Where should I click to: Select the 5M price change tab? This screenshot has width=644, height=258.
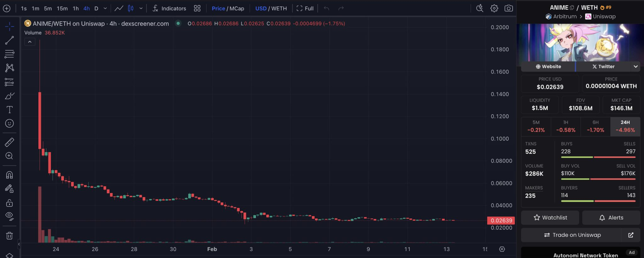click(536, 127)
